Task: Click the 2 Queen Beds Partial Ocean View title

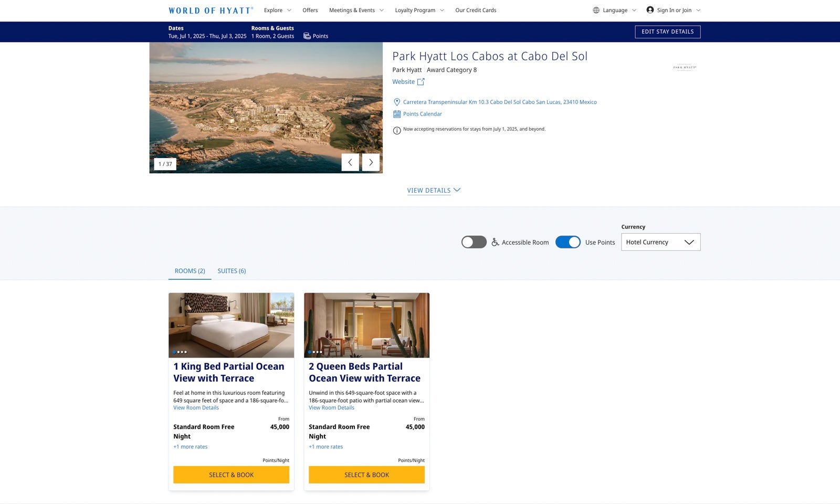Action: click(x=365, y=372)
